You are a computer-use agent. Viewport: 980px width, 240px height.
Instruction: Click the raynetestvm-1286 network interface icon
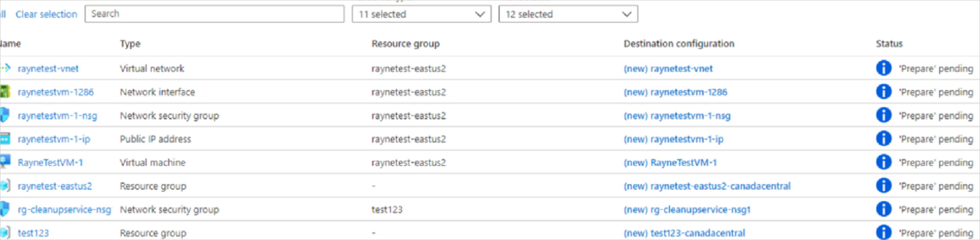point(5,92)
